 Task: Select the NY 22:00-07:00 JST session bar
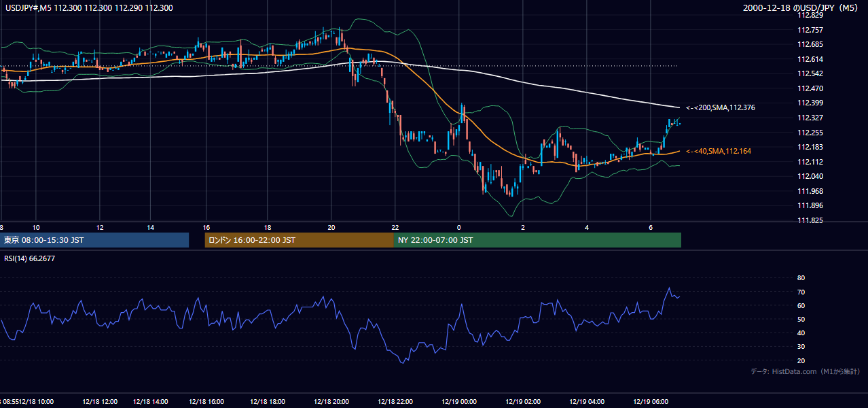pos(537,240)
